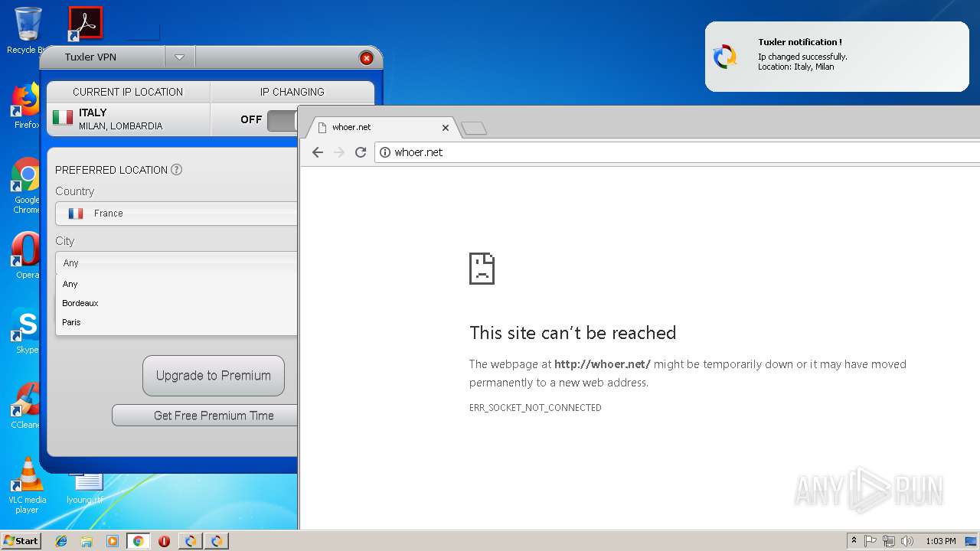Open the volume control tray icon

pyautogui.click(x=907, y=541)
